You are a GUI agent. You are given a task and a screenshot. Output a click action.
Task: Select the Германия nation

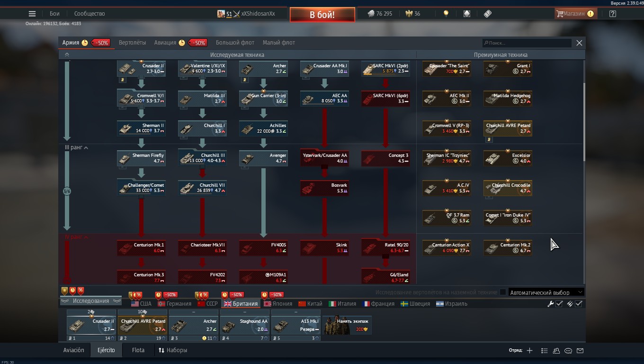click(175, 304)
